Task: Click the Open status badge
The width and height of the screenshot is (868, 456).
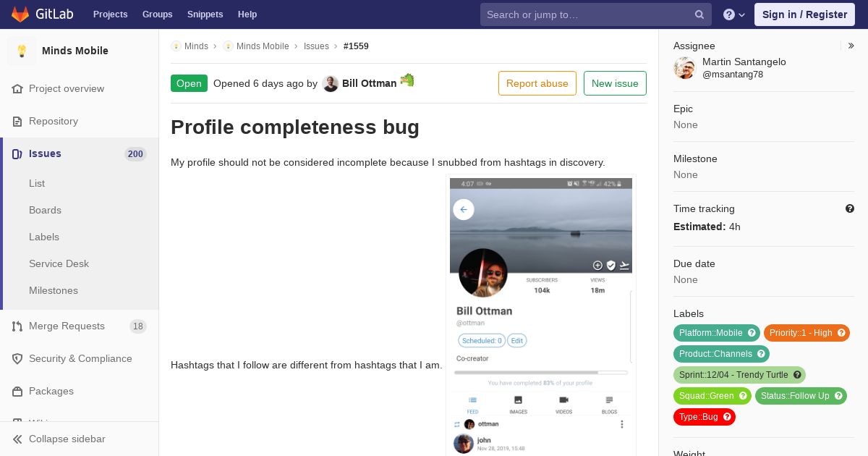Action: tap(189, 83)
